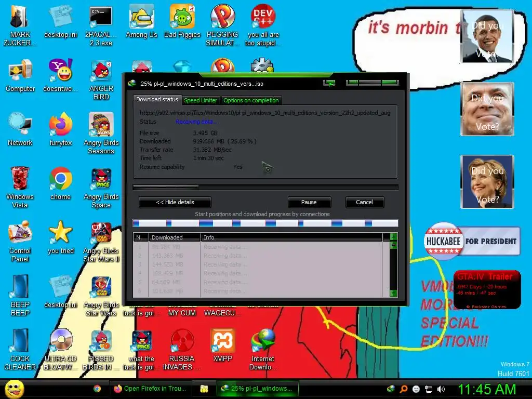Open the ULTRA CD BLOATW... disc icon
This screenshot has width=532, height=399.
(x=60, y=350)
